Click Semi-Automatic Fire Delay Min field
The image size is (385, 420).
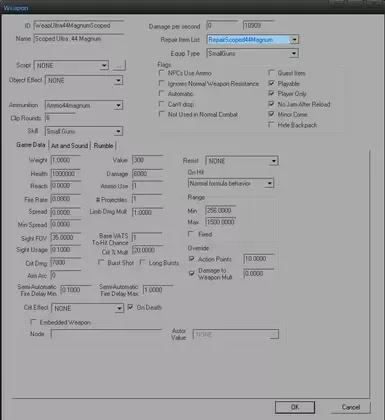[x=76, y=290]
